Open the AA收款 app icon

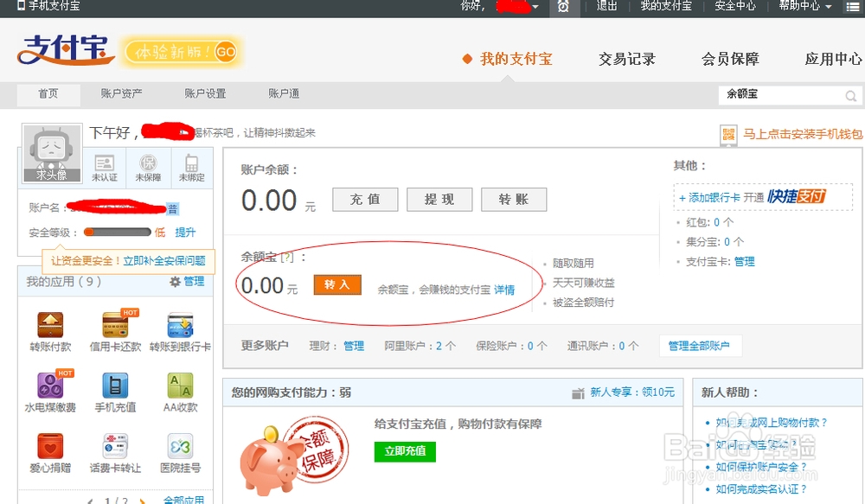[x=180, y=385]
